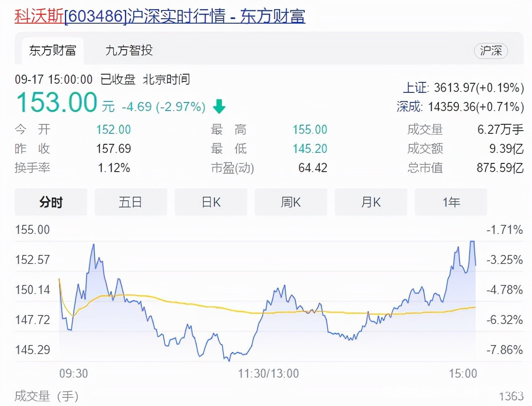The width and height of the screenshot is (532, 406).
Task: Click the -6.32% percent axis label
Action: pos(505,320)
